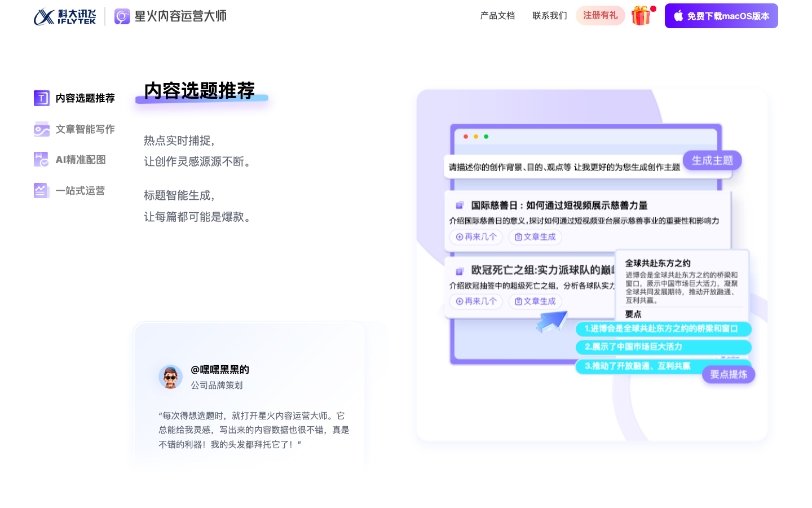Screen dimensions: 812x508
Task: Click the 1.进博会是全球共赴东方之约的桥梁和窗口 bullet
Action: pyautogui.click(x=663, y=329)
